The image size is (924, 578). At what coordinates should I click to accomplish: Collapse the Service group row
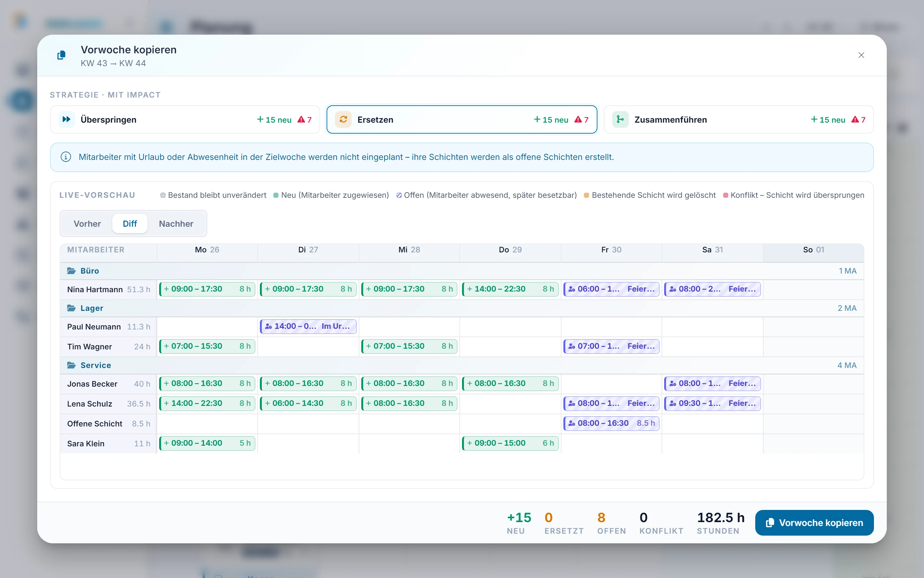[462, 365]
